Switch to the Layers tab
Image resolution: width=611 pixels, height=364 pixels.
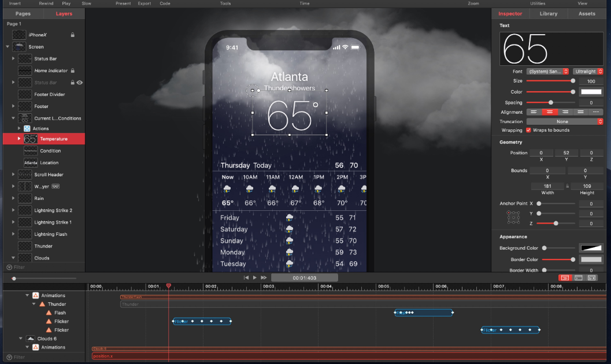64,14
